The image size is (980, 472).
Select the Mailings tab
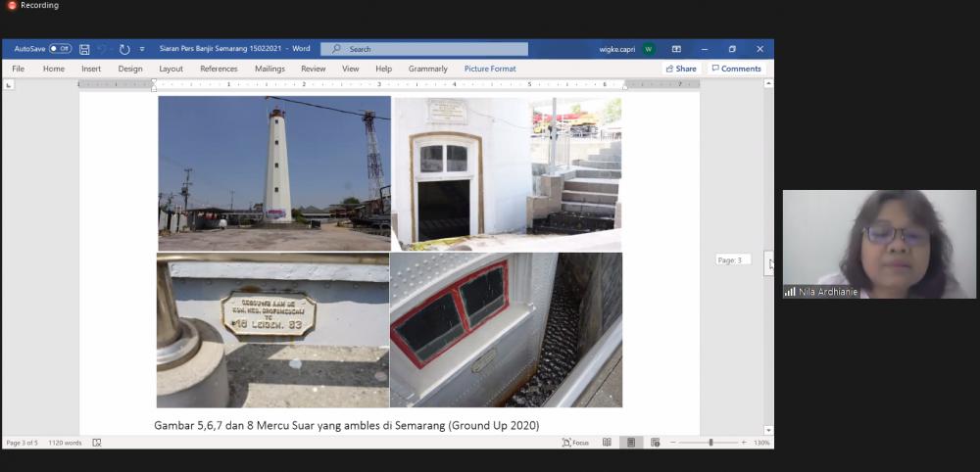coord(270,69)
